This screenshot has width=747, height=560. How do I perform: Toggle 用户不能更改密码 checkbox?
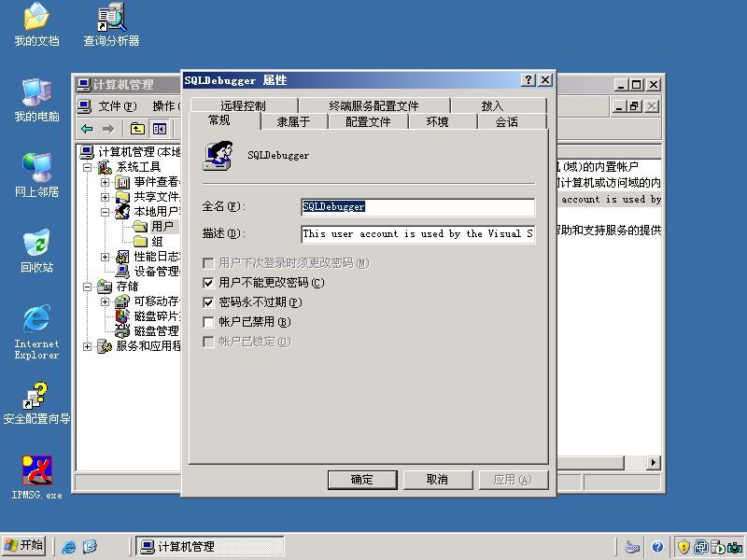[x=208, y=283]
